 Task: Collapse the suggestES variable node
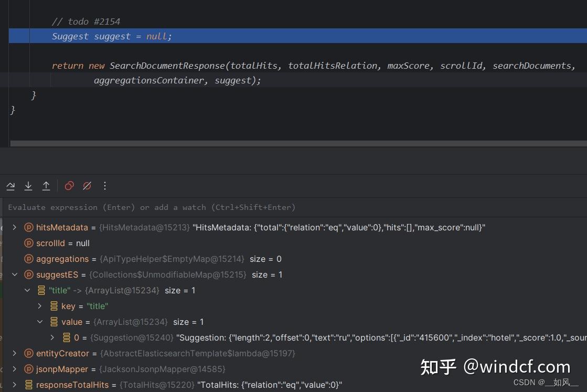[x=14, y=274]
